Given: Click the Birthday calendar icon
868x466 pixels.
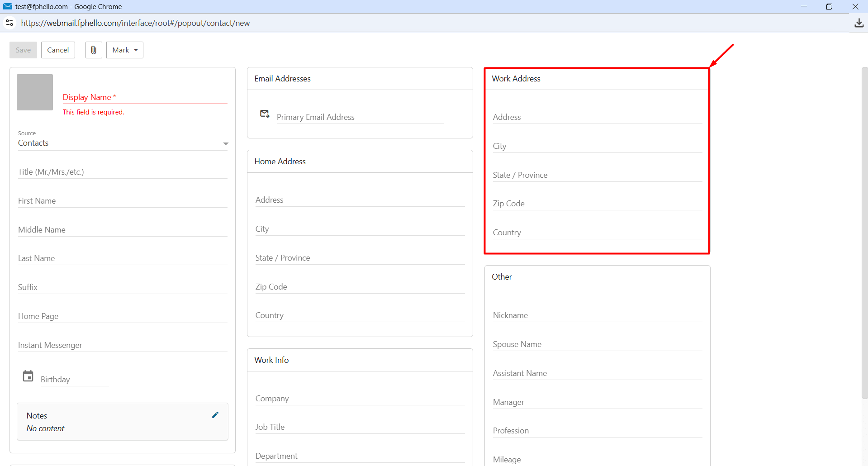Looking at the screenshot, I should coord(28,376).
